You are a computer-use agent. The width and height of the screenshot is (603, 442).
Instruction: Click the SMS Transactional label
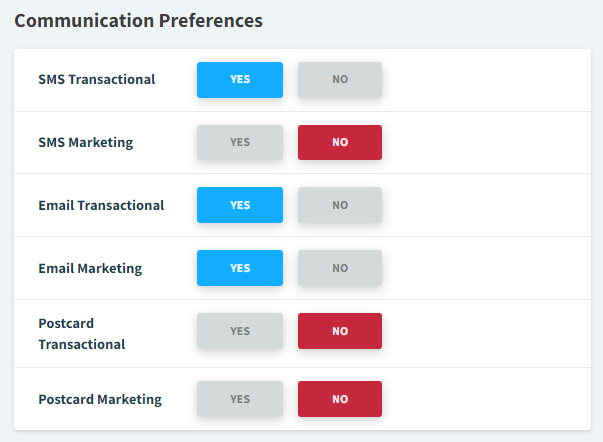[x=97, y=79]
